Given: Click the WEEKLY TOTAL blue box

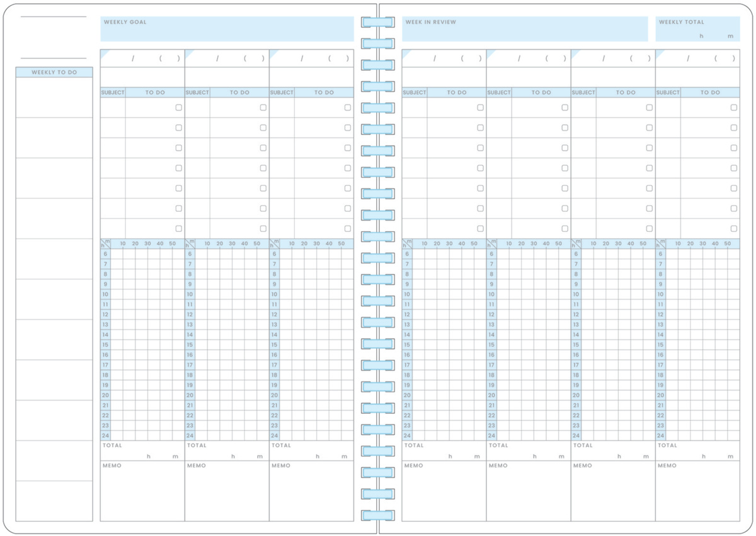Looking at the screenshot, I should [x=697, y=29].
